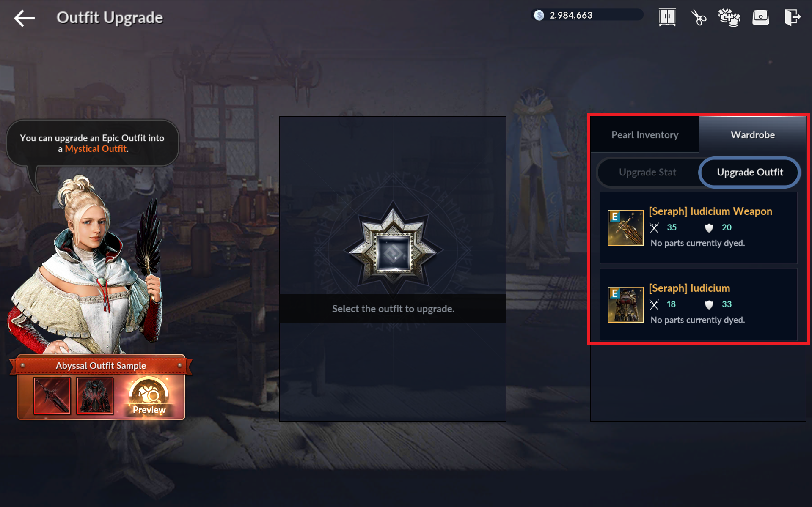
Task: Select the [Seraph] Iudicium outfit entry
Action: (x=698, y=304)
